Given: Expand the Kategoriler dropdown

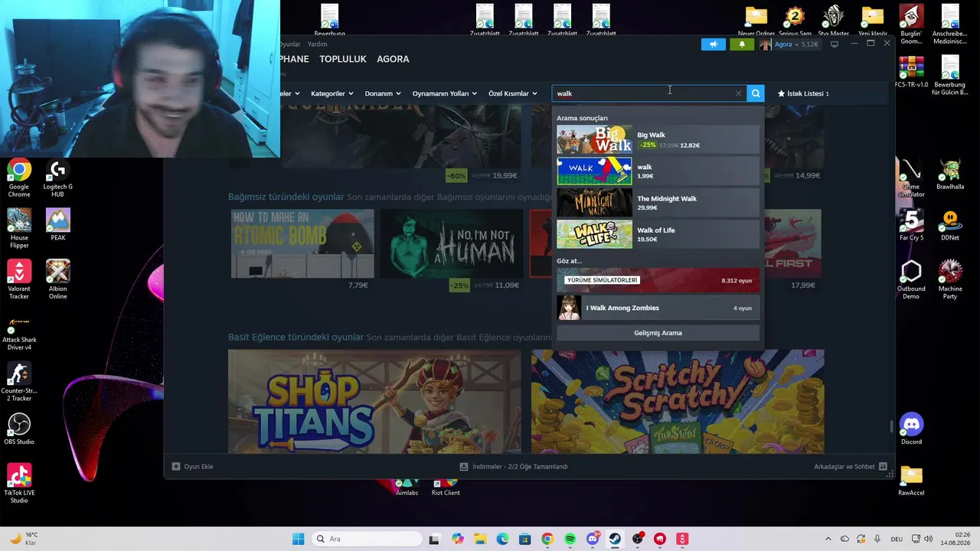Looking at the screenshot, I should 332,93.
